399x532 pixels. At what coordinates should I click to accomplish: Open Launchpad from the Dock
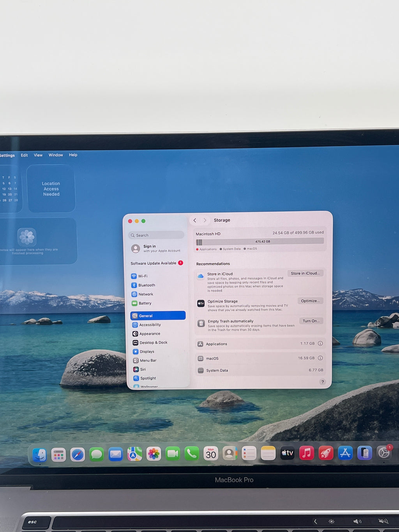click(x=58, y=454)
